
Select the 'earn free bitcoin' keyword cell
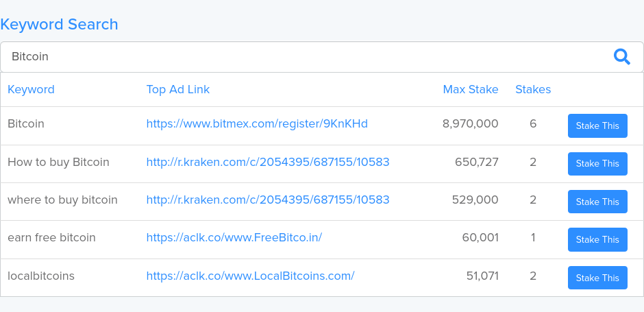(51, 237)
